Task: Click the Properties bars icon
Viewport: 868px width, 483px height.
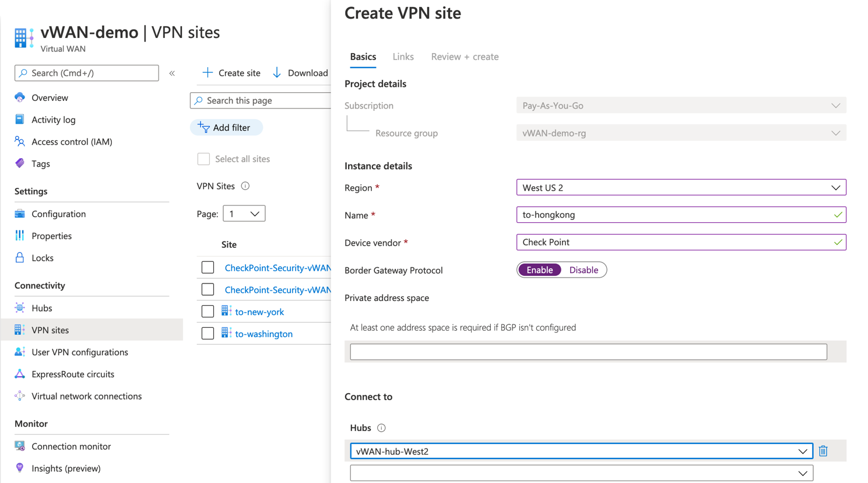Action: pos(20,236)
